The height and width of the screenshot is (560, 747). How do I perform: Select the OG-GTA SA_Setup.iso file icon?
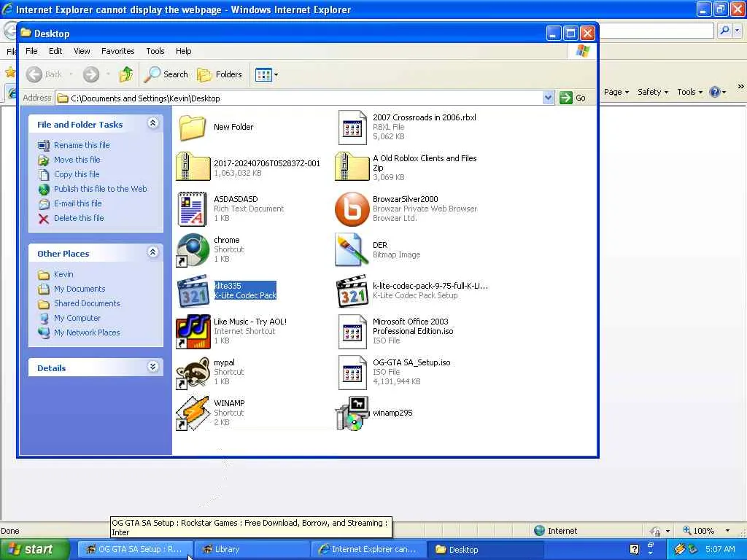[352, 373]
